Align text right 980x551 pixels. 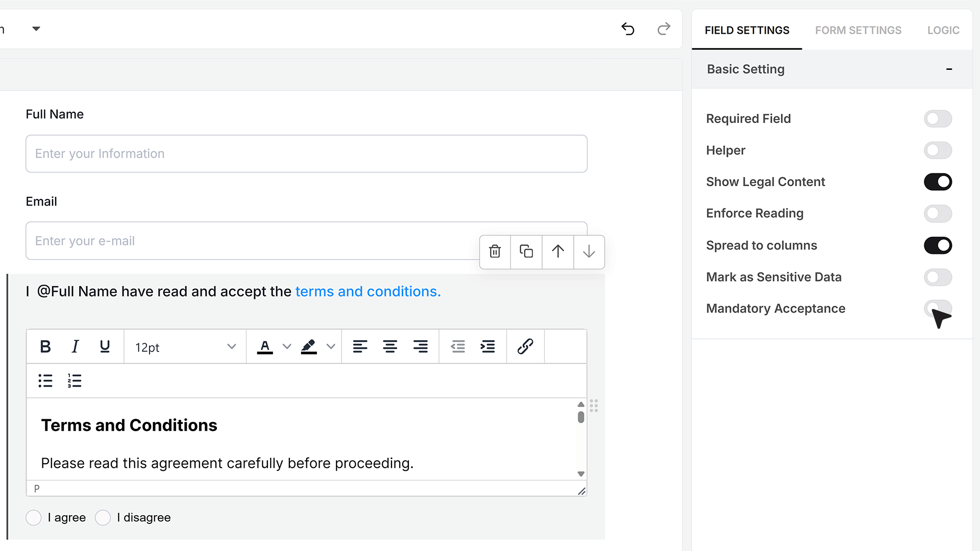[420, 347]
